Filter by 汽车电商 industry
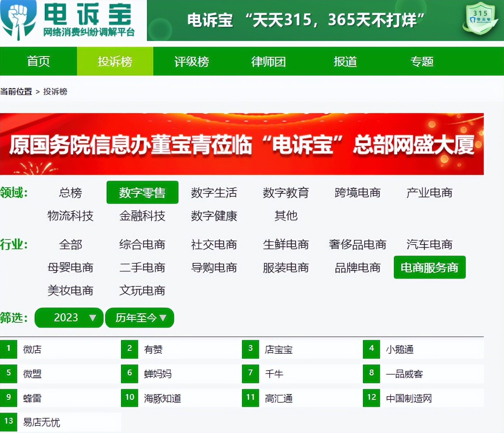This screenshot has width=504, height=433. click(429, 245)
